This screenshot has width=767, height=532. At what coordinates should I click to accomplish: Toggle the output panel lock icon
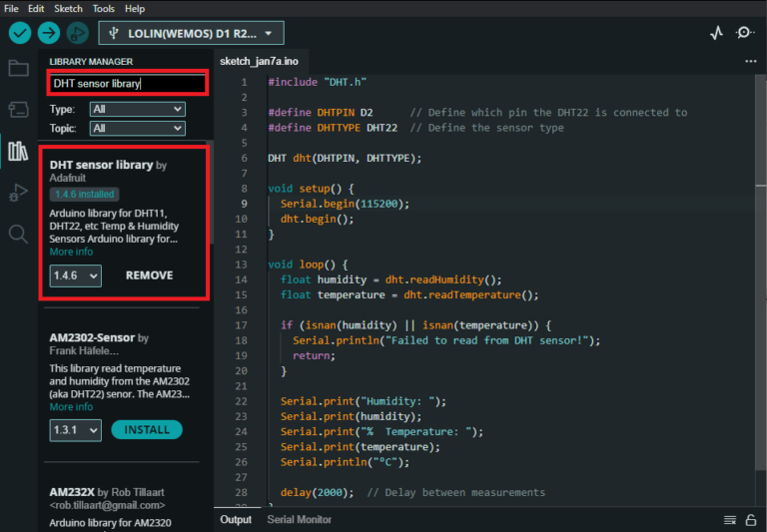[751, 520]
